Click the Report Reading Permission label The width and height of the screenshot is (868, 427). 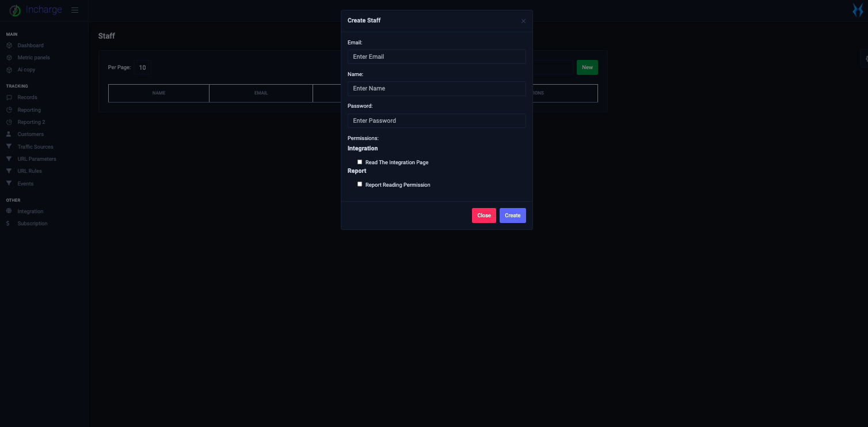click(398, 185)
